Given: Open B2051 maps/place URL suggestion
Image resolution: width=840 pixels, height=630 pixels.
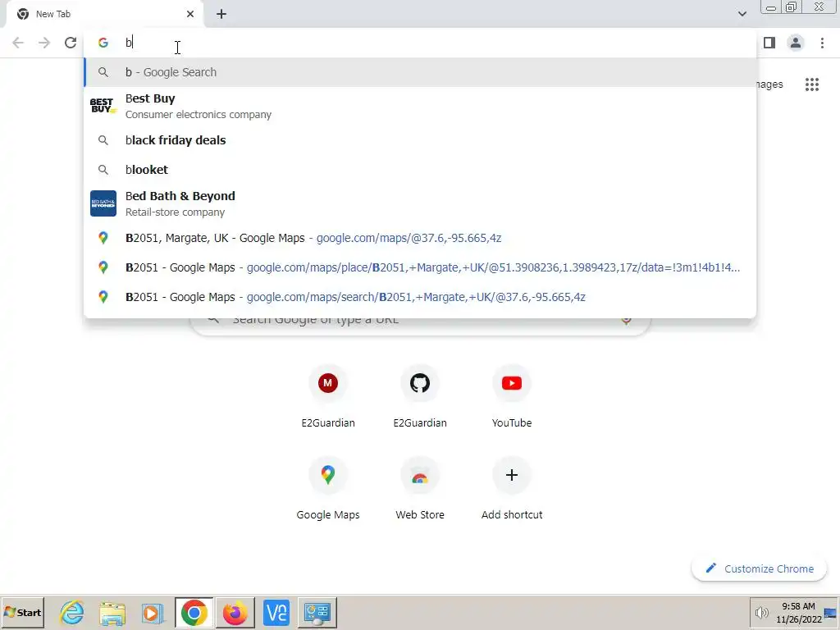Looking at the screenshot, I should click(x=420, y=267).
